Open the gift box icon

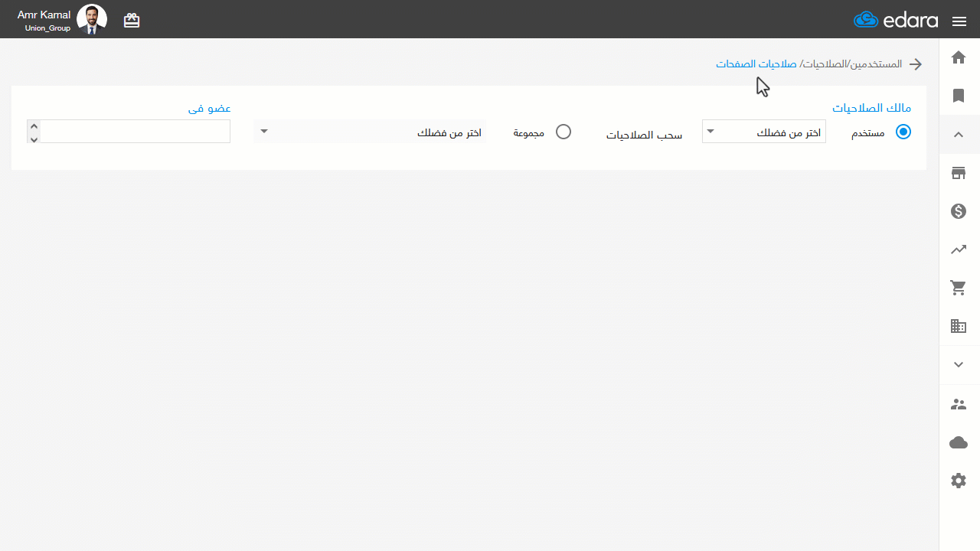132,21
